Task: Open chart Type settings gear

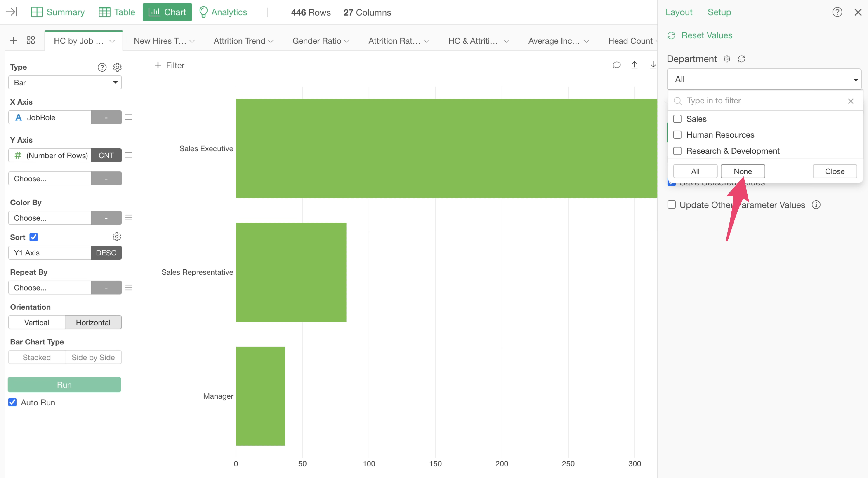Action: pyautogui.click(x=117, y=67)
